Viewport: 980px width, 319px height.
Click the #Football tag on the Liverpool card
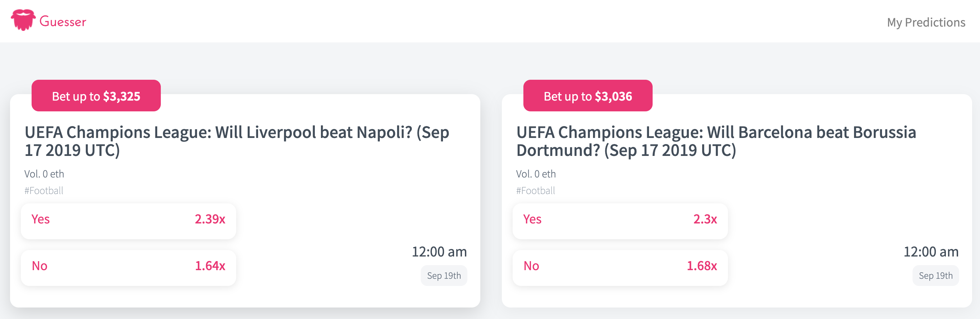click(44, 191)
